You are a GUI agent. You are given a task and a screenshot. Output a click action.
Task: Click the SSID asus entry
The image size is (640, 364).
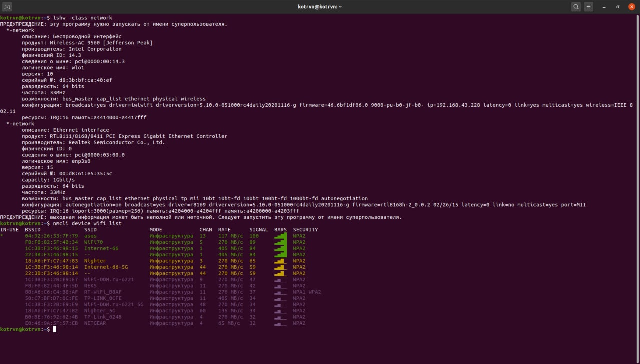tap(90, 236)
